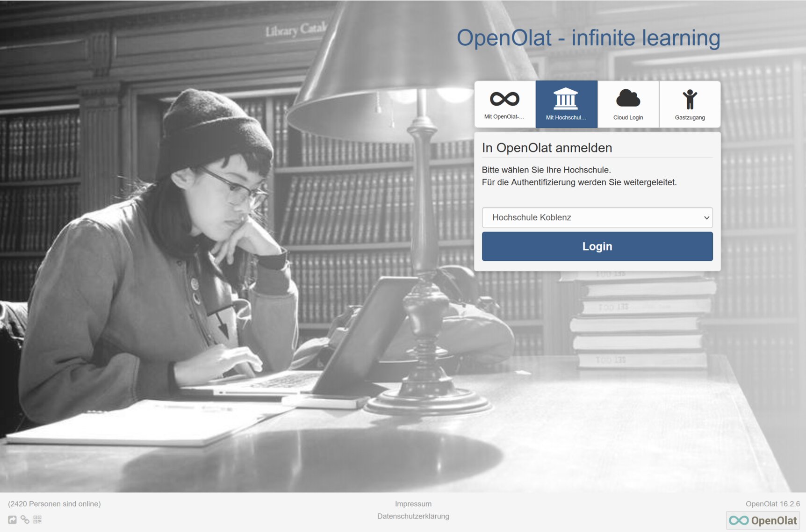Click the OpenOlat logo in bottom corner

pyautogui.click(x=763, y=520)
